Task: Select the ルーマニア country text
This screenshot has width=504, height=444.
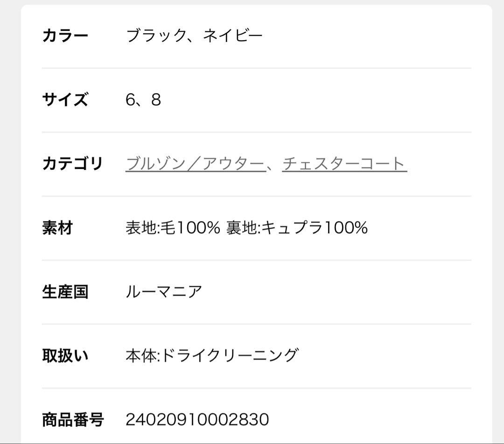Action: [164, 292]
